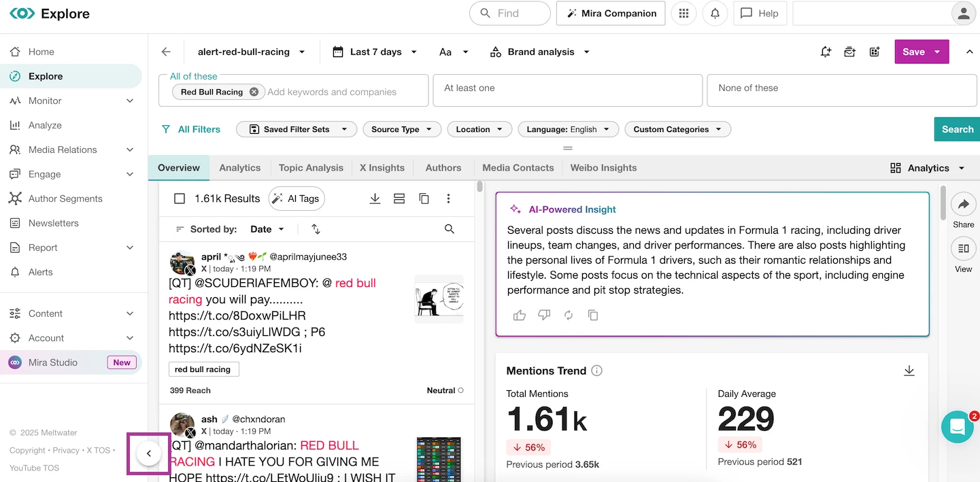Reverse the sort order arrows
Viewport: 980px width, 482px height.
pyautogui.click(x=316, y=229)
